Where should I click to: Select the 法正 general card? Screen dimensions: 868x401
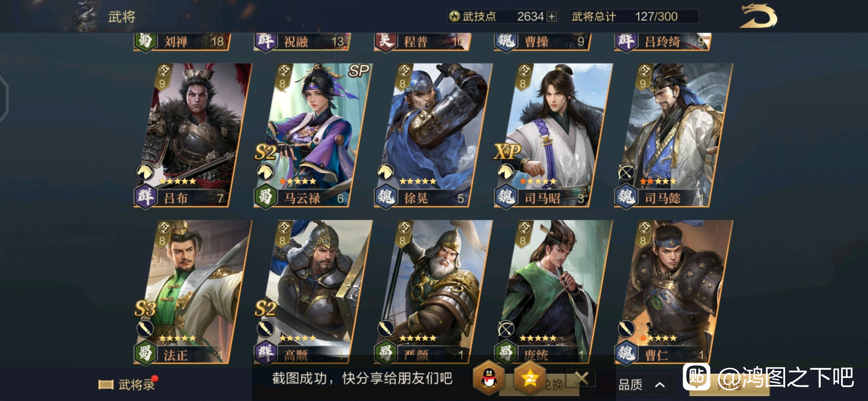193,292
